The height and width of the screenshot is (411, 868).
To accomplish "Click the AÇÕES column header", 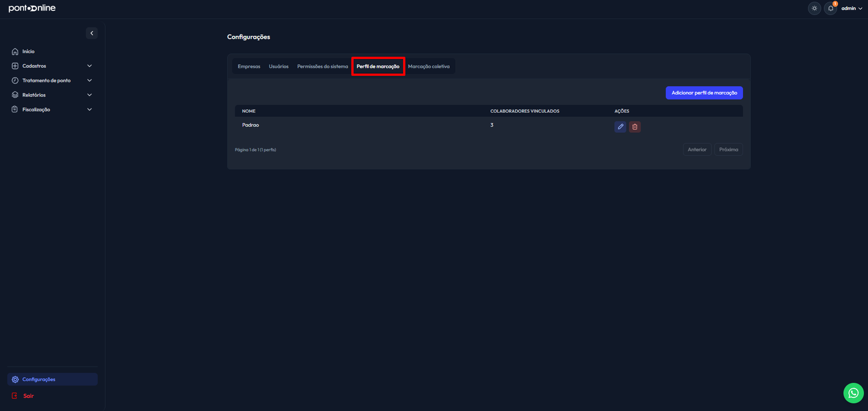I will [x=622, y=111].
